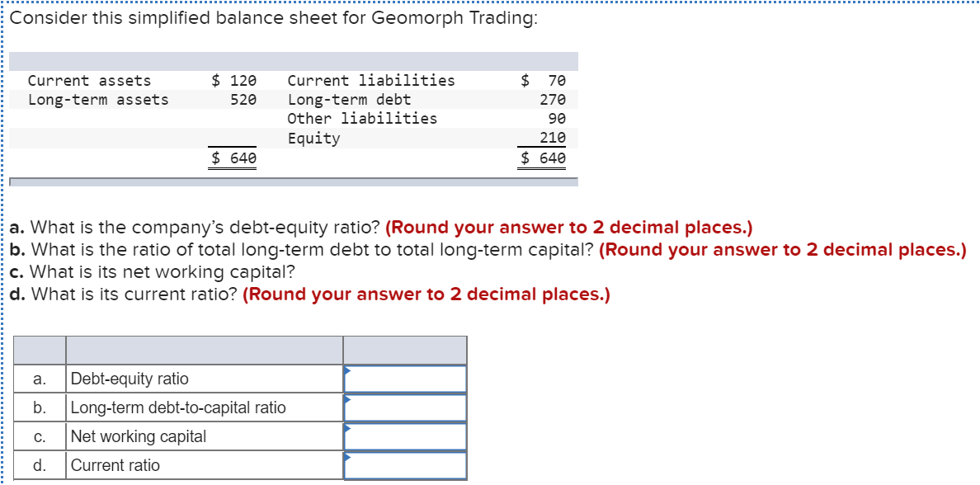The height and width of the screenshot is (485, 980).
Task: Click the Net working capital answer box
Action: point(408,436)
